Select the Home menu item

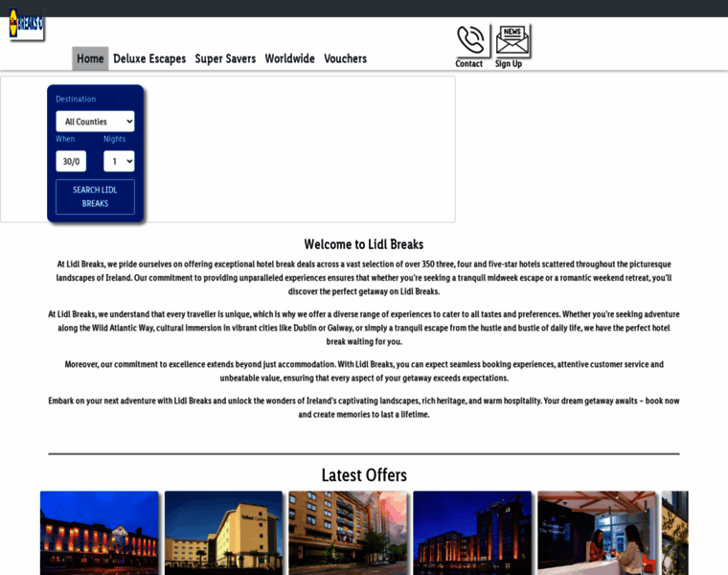tap(90, 58)
